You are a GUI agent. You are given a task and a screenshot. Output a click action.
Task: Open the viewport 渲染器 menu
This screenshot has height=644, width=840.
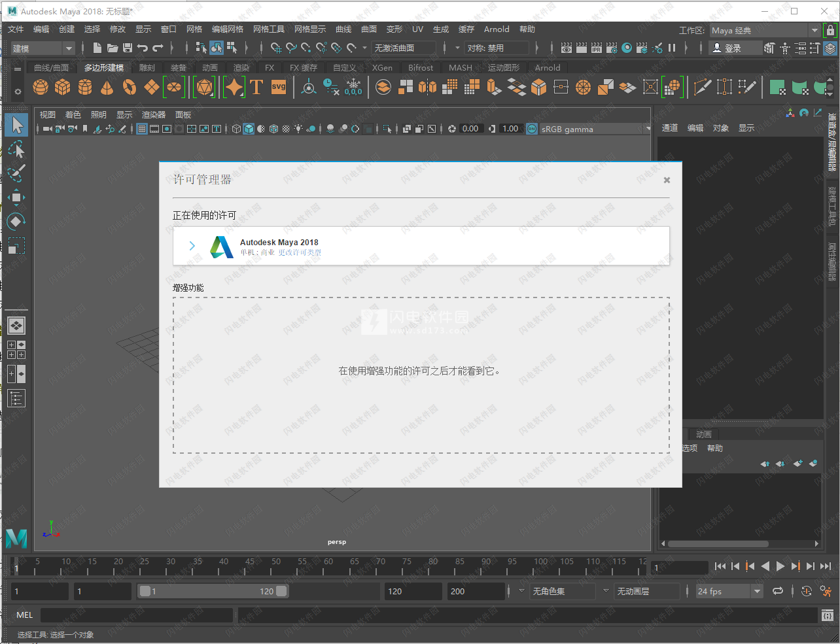pos(154,114)
